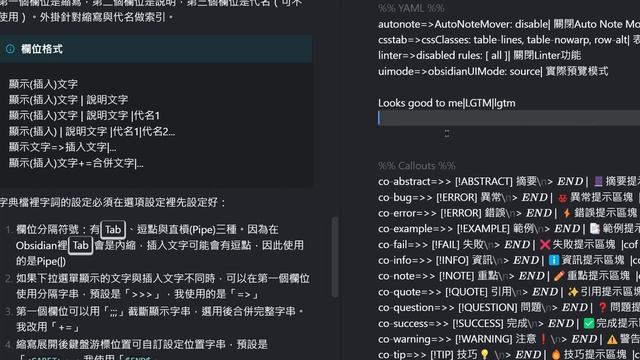Click line 顯示文字=>插入文字|...

point(62,147)
